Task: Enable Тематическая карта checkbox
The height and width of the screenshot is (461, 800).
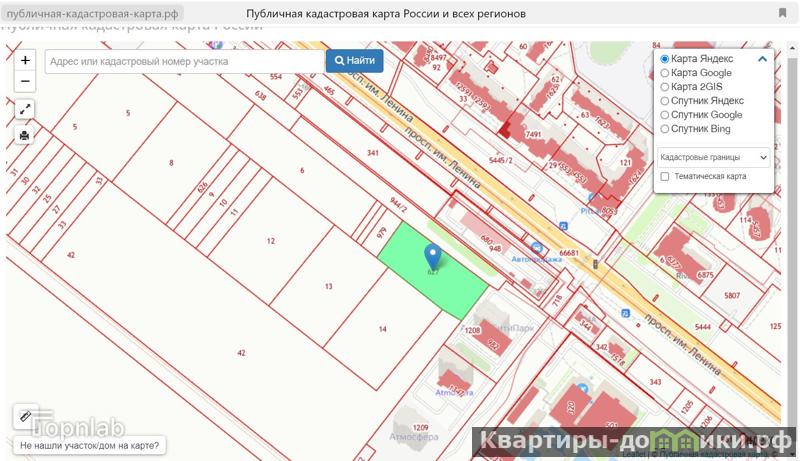Action: point(665,177)
